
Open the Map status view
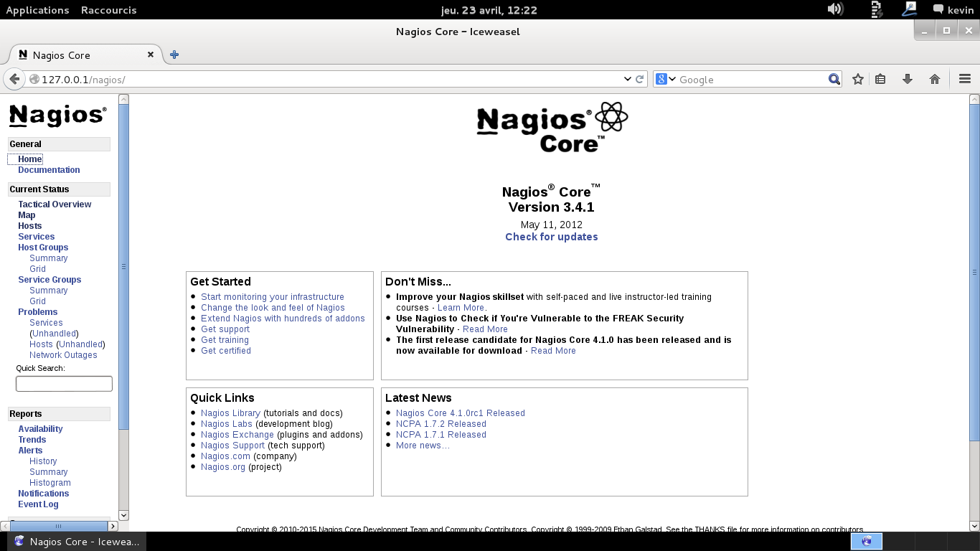pyautogui.click(x=27, y=215)
